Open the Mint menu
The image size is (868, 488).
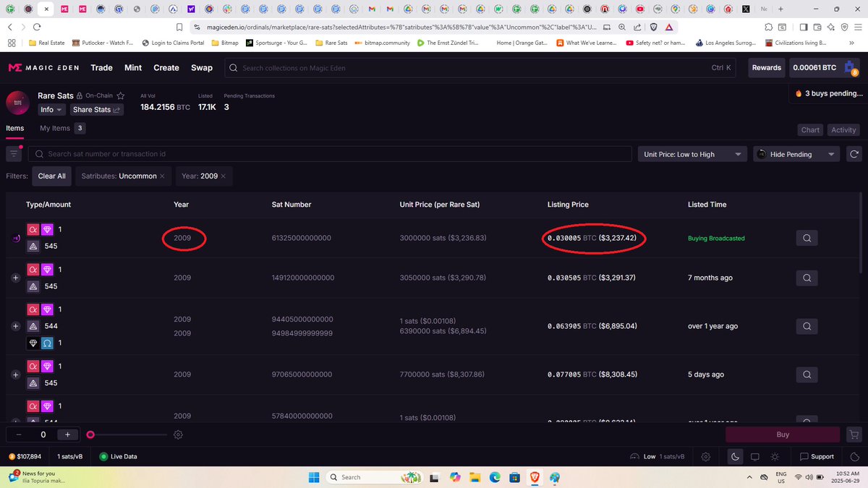coord(133,67)
